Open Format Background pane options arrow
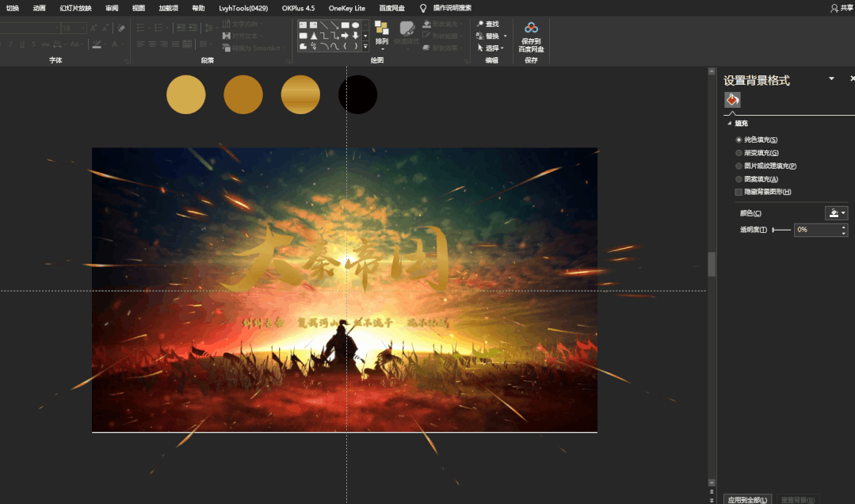This screenshot has width=855, height=504. click(831, 78)
